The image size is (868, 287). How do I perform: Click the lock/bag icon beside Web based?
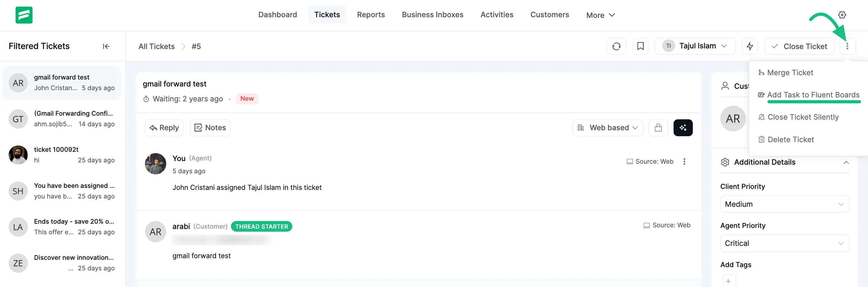point(658,128)
